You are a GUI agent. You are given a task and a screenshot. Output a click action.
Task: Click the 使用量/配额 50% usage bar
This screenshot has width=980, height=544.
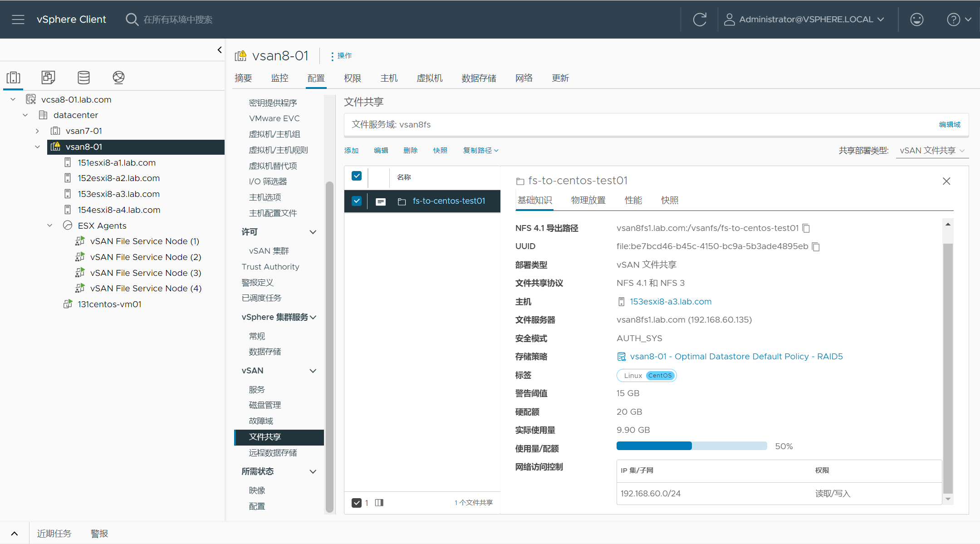pos(691,446)
